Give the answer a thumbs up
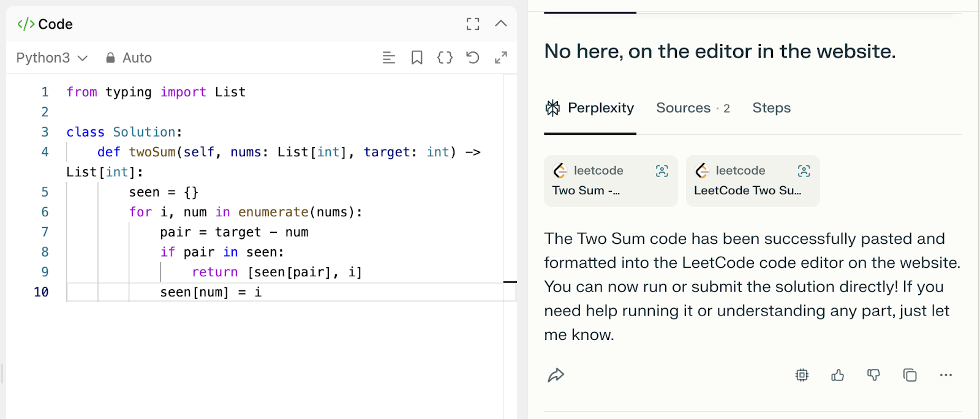 pos(838,375)
